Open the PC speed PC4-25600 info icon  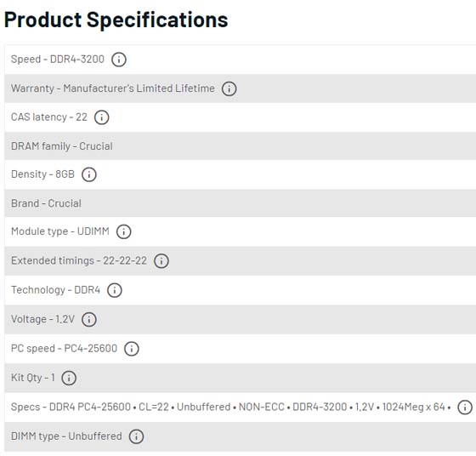coord(132,349)
